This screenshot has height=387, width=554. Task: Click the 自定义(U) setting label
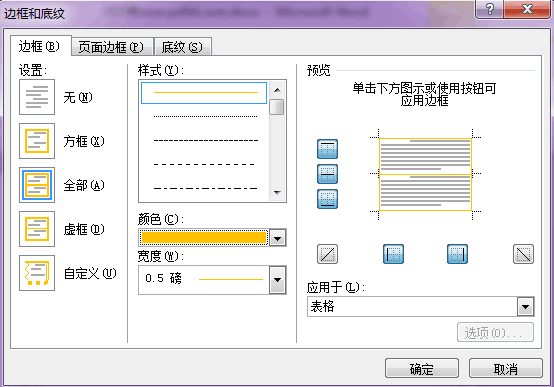click(x=90, y=273)
